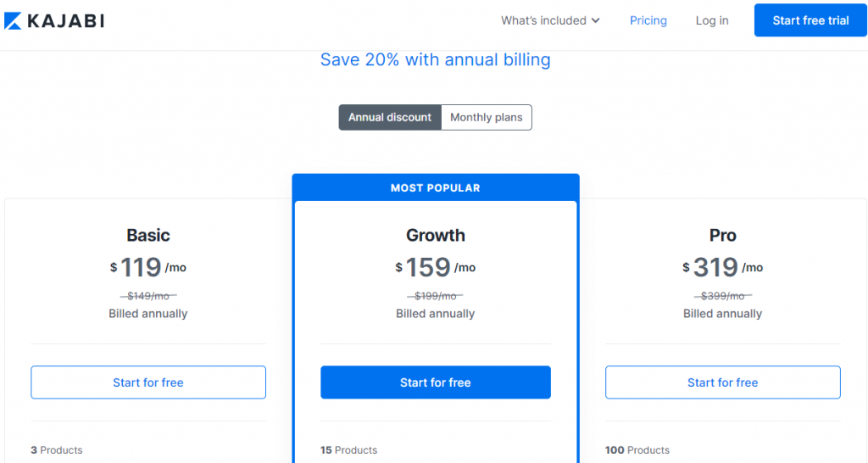Click Start for free under Basic

pos(148,382)
